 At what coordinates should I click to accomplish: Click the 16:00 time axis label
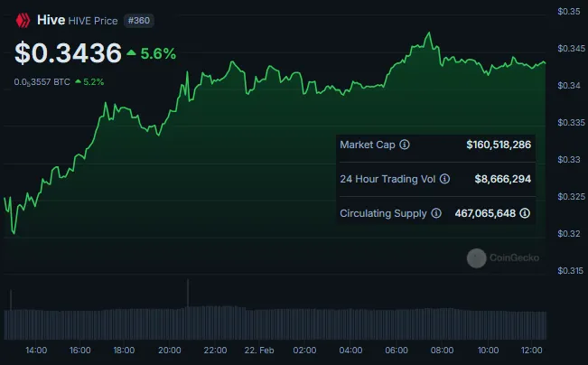(79, 351)
